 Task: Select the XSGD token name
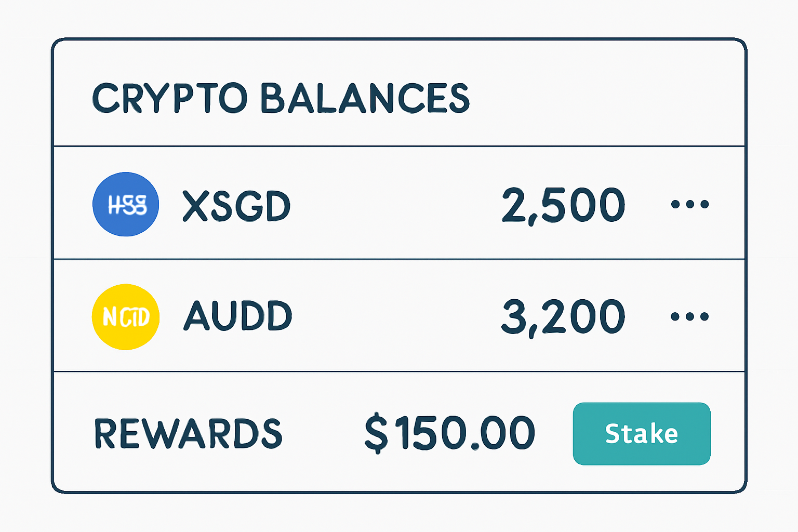236,206
